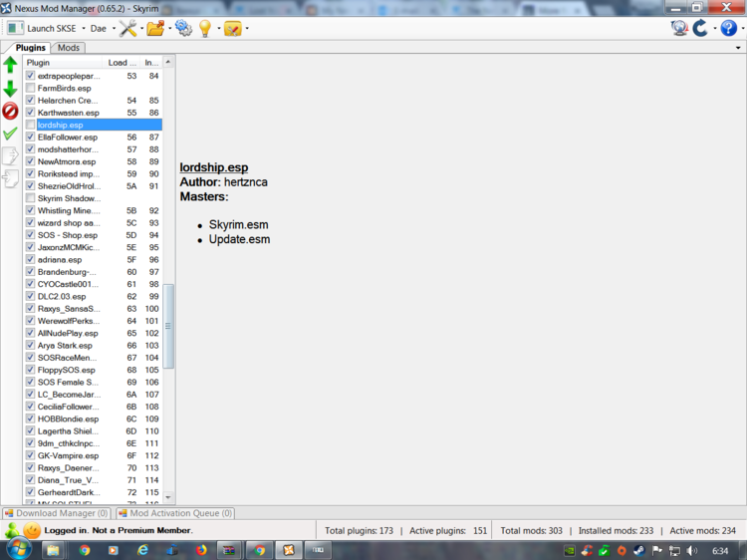
Task: Click the volume speaker tray icon
Action: [x=692, y=550]
